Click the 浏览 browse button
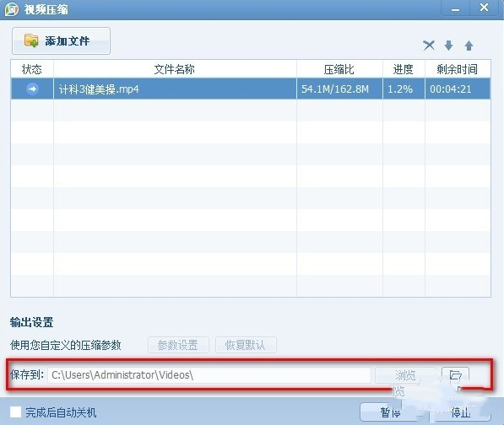Viewport: 504px width, 425px height. pos(405,375)
